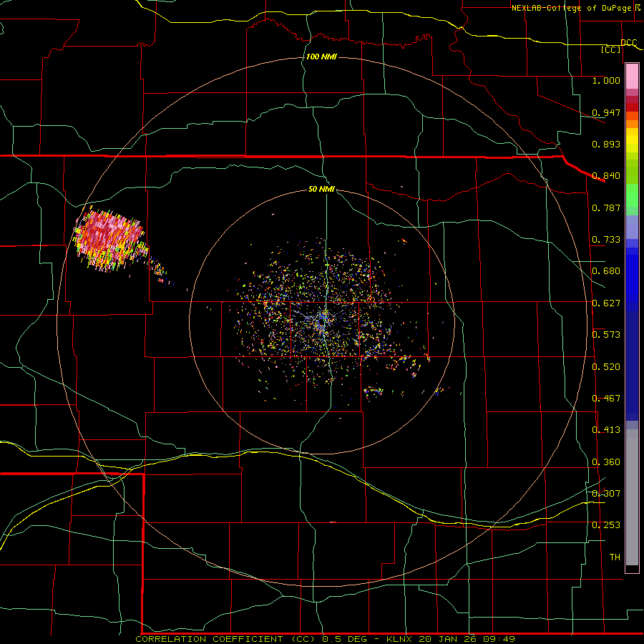The width and height of the screenshot is (644, 644).
Task: Pick the light pink swatch at color bar top
Action: point(632,77)
